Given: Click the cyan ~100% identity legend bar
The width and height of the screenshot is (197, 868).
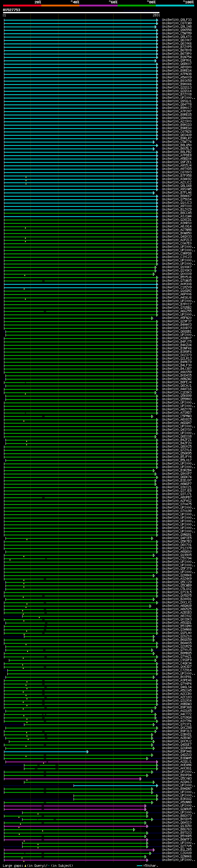Looking at the screenshot, I should pos(175,6).
